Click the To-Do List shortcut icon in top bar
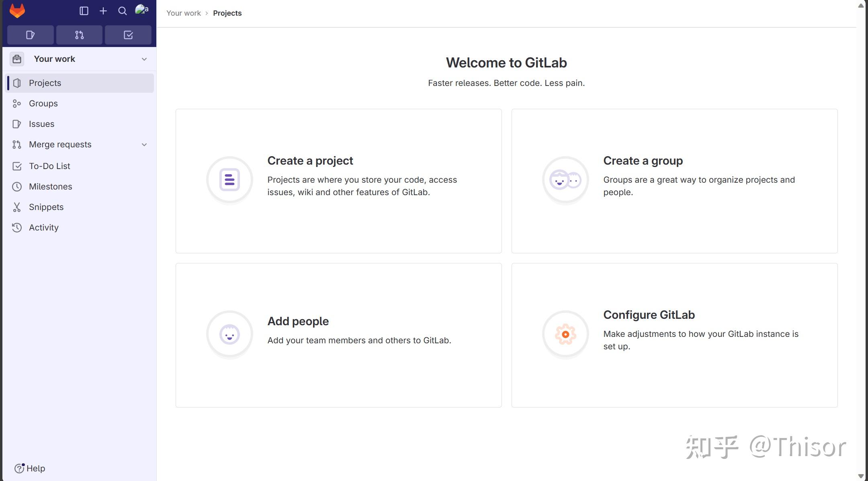 pos(128,35)
